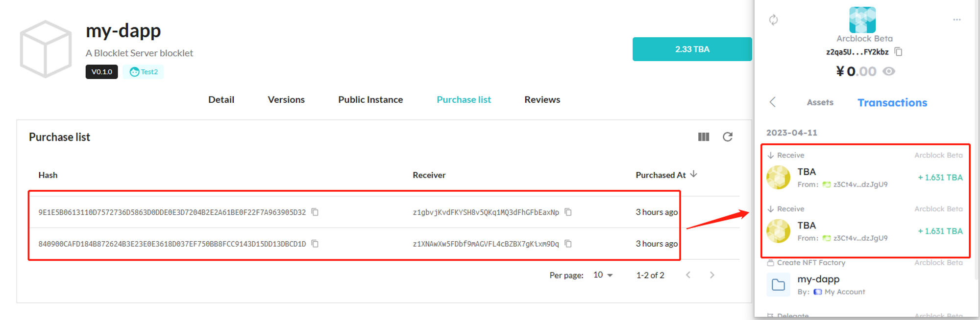This screenshot has width=980, height=320.
Task: Refresh the Purchase list table
Action: pyautogui.click(x=728, y=137)
